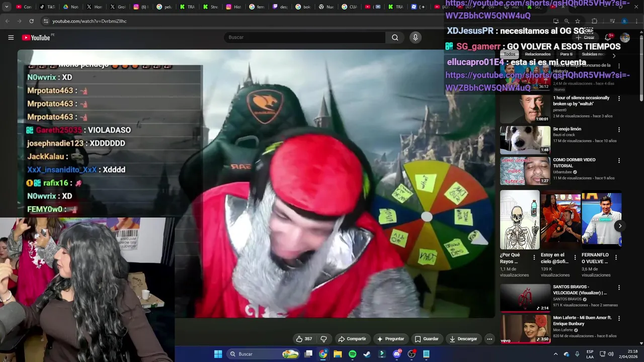Open 'Se enojo limón' video thumbnail
This screenshot has width=644, height=362.
point(525,140)
